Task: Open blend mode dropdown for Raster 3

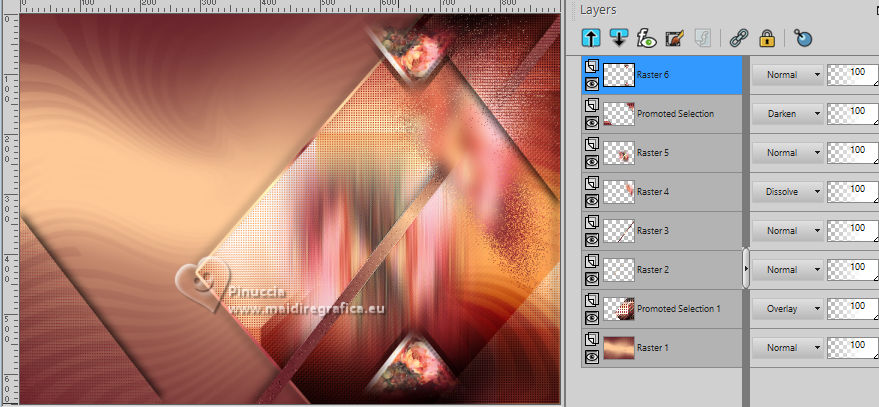Action: (x=787, y=230)
